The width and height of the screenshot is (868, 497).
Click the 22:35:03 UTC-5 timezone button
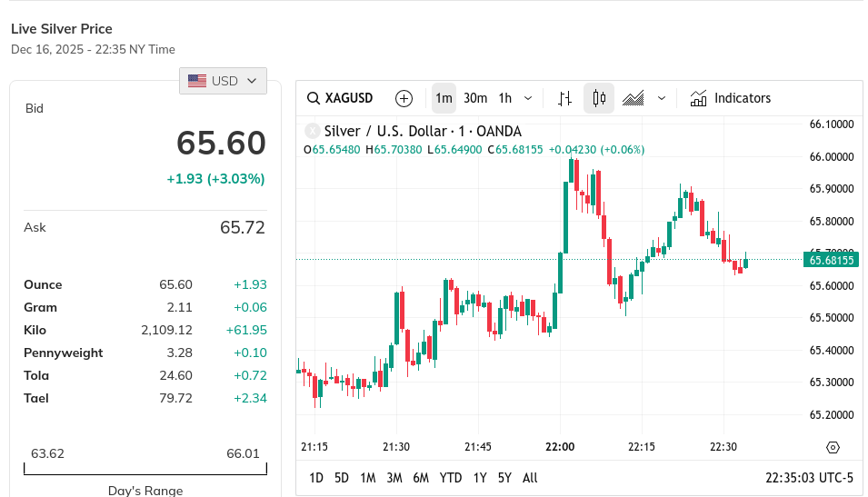coord(809,478)
